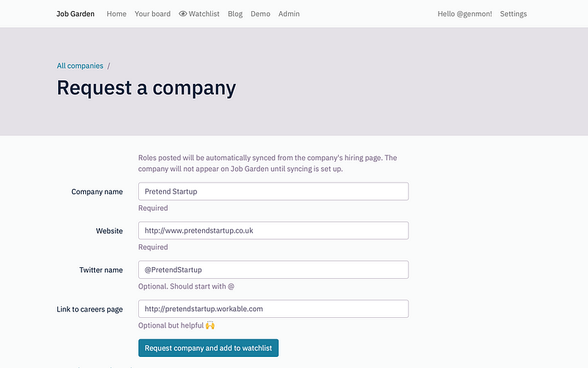Viewport: 588px width, 368px height.
Task: Click the Hello @genmon! user link
Action: click(x=465, y=14)
